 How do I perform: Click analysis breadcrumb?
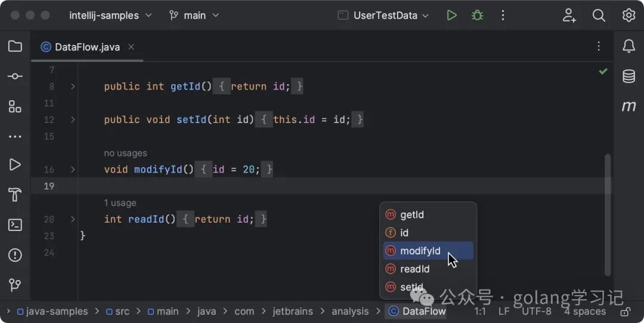351,312
